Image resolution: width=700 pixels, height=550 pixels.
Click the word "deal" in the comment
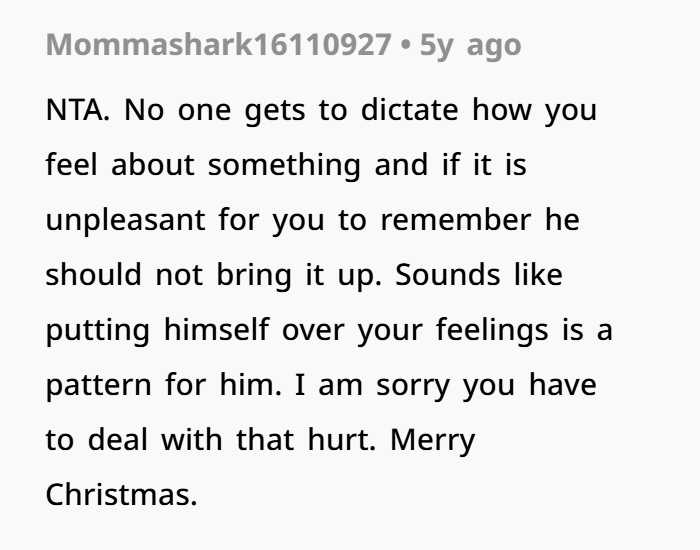tap(117, 440)
